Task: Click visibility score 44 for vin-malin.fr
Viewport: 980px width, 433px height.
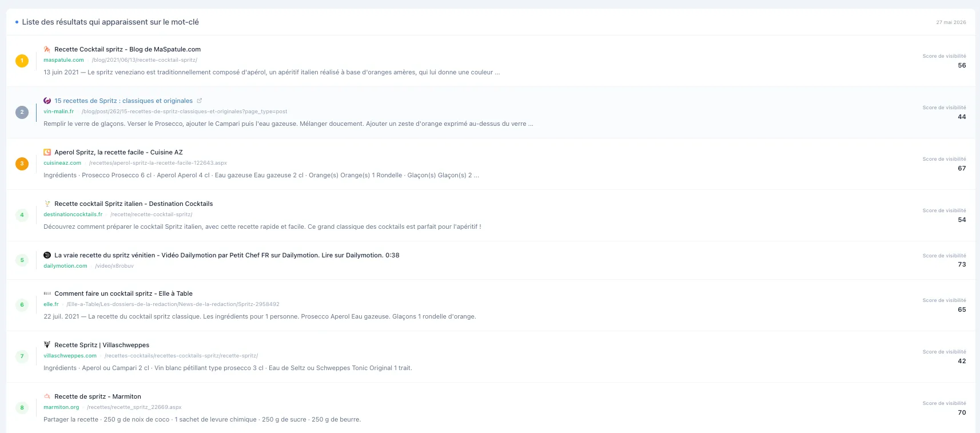Action: coord(962,117)
